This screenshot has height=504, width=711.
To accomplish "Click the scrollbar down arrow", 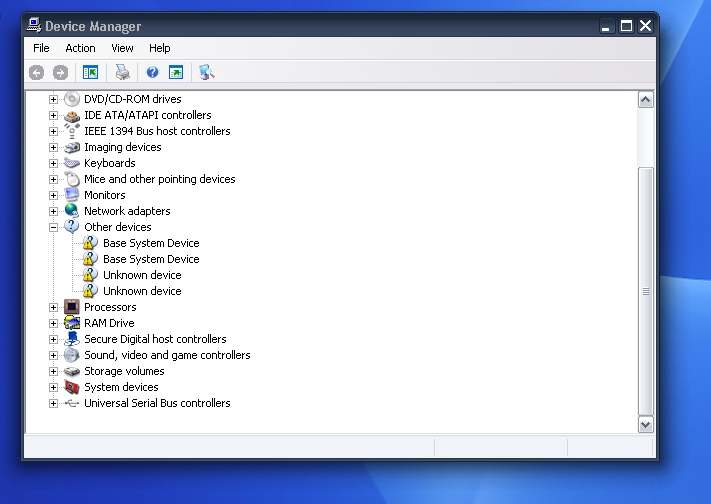I will tap(646, 425).
